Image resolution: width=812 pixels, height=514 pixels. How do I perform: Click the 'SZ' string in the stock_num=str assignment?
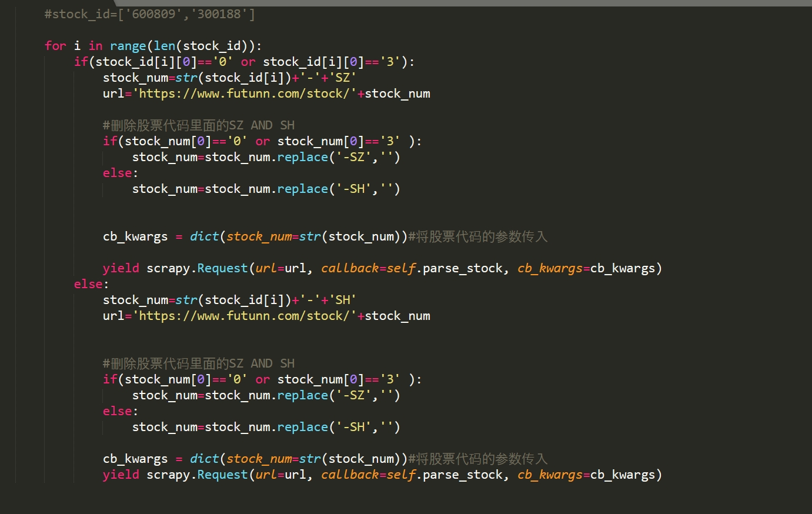342,78
